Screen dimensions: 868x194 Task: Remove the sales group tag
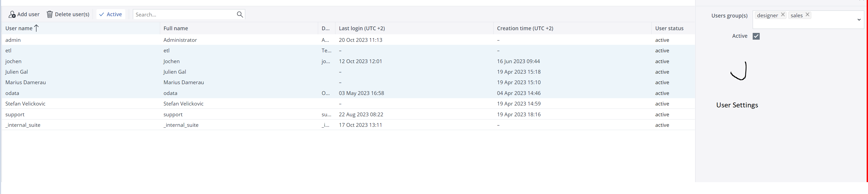tap(807, 15)
